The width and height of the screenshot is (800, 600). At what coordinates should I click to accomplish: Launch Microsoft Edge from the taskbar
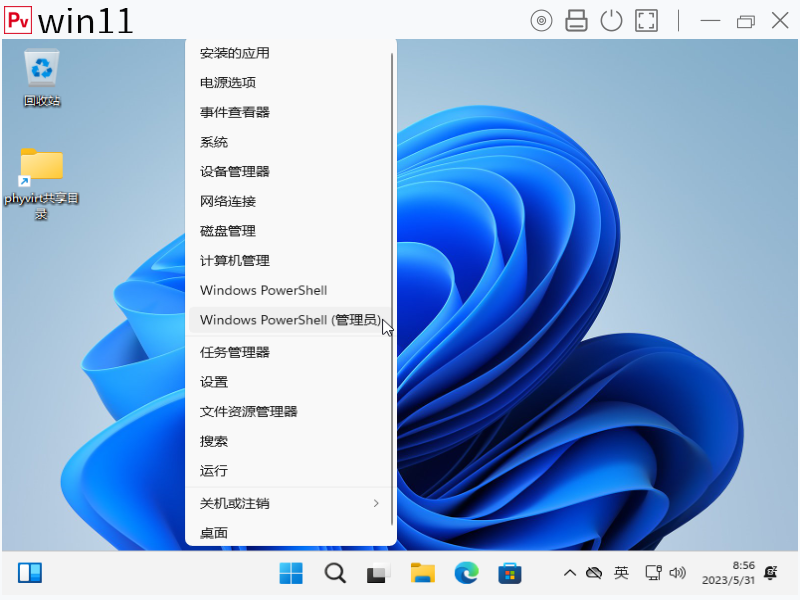(x=466, y=573)
